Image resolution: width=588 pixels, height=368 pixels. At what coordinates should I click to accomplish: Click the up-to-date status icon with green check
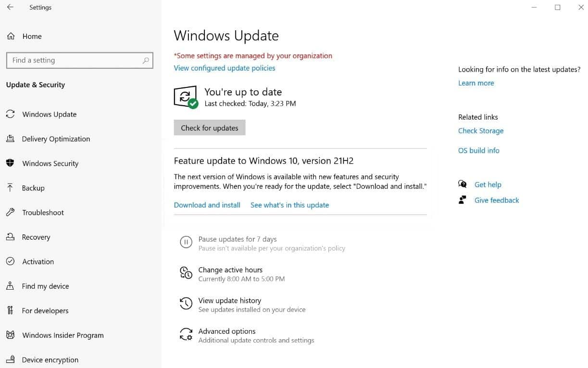click(x=186, y=97)
